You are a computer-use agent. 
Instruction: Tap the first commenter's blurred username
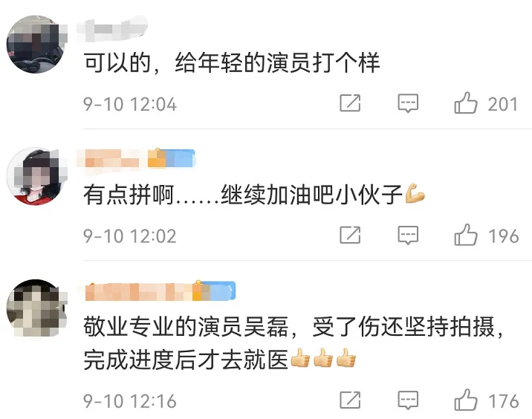coord(112,30)
